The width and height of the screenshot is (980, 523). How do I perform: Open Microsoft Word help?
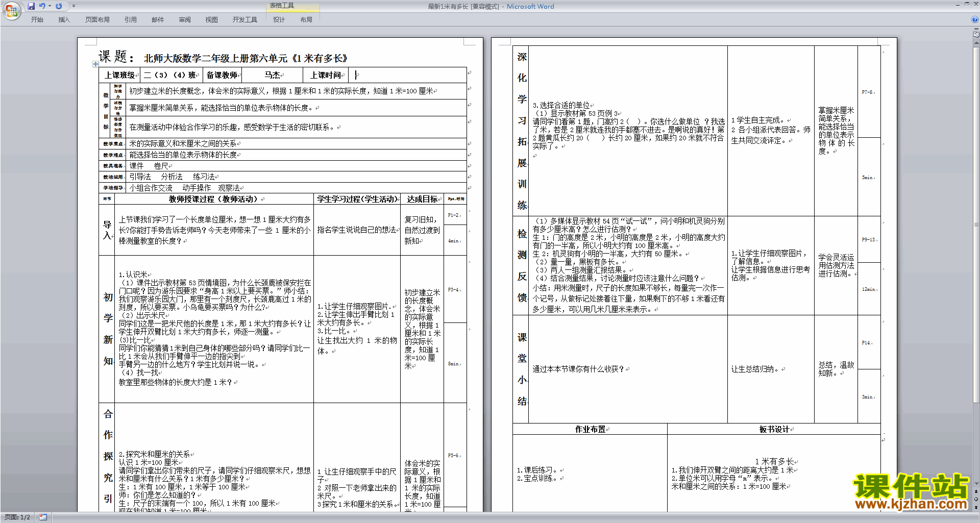(975, 20)
